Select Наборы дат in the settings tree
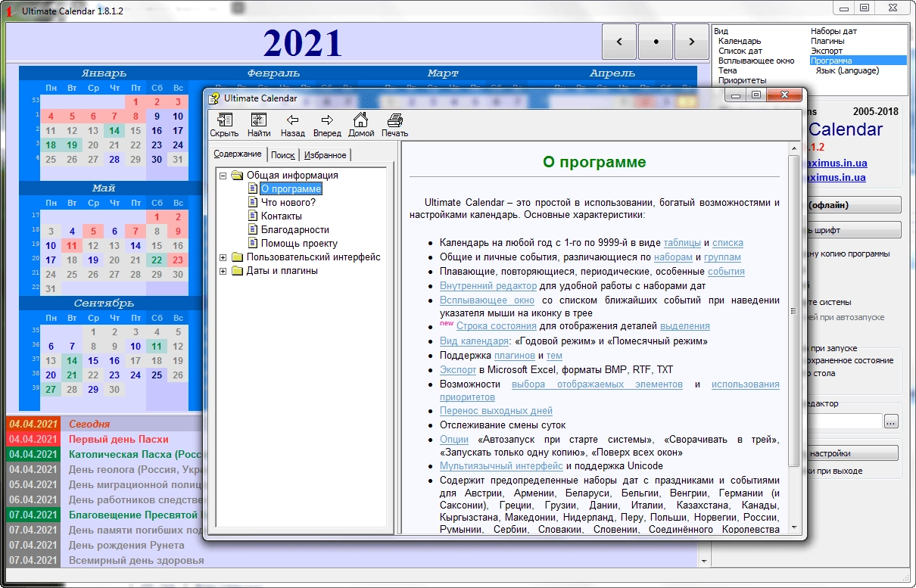The width and height of the screenshot is (916, 588). click(x=833, y=31)
